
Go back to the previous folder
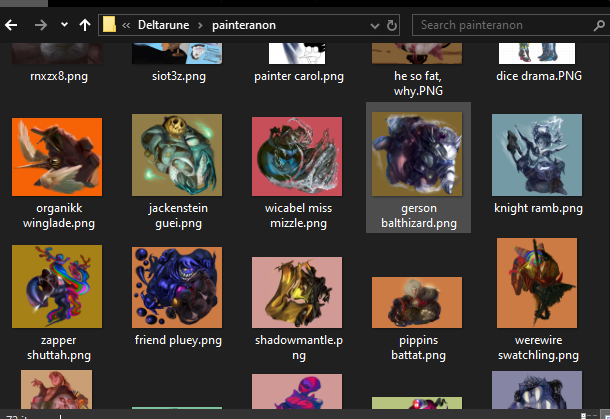click(11, 25)
